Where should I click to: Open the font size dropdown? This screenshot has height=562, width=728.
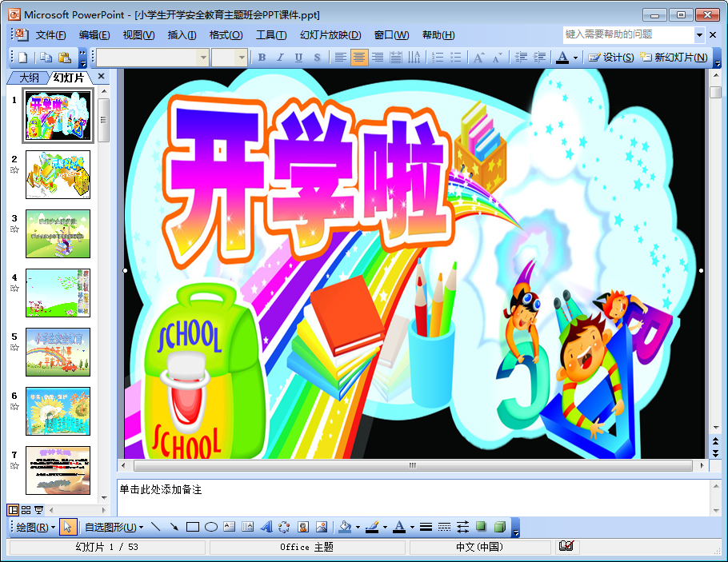[x=242, y=58]
